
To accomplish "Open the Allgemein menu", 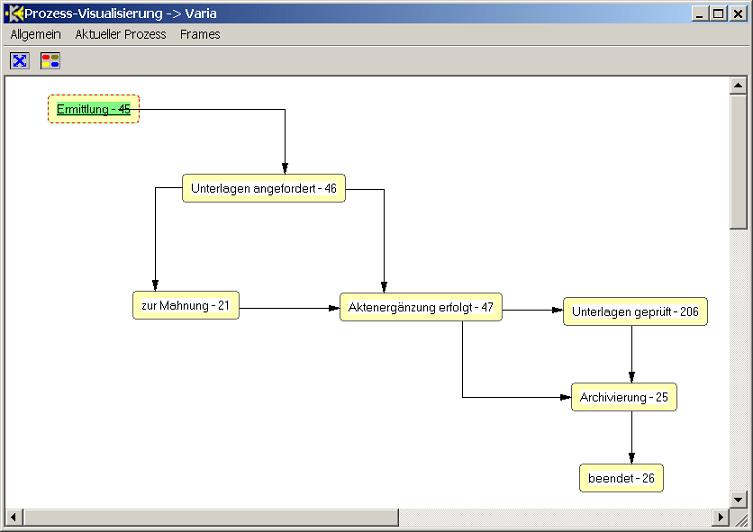I will click(36, 35).
